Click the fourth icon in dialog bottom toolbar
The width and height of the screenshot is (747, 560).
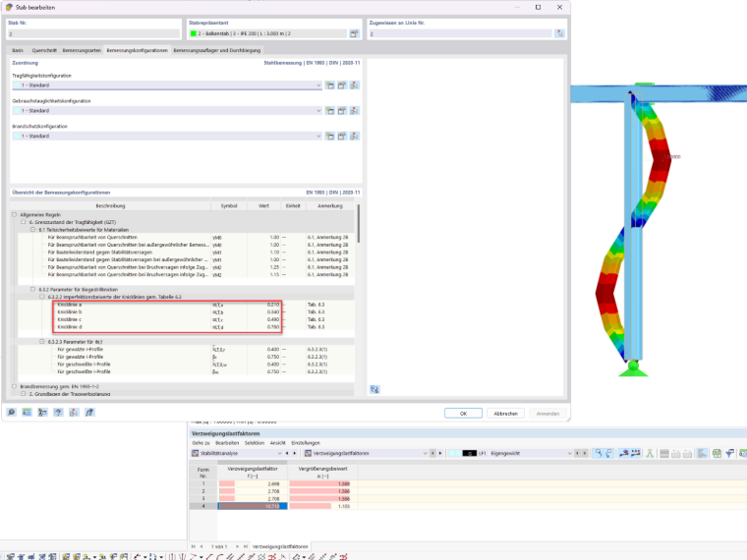(58, 413)
